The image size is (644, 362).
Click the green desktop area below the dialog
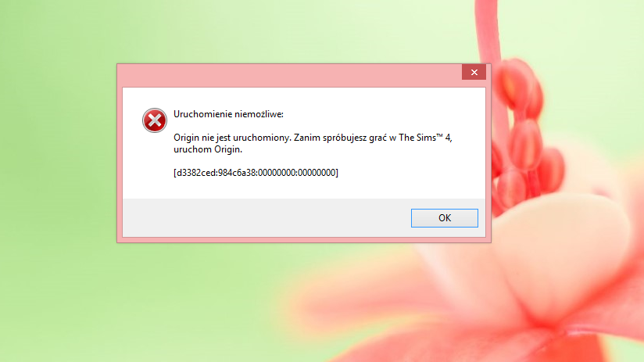164,304
